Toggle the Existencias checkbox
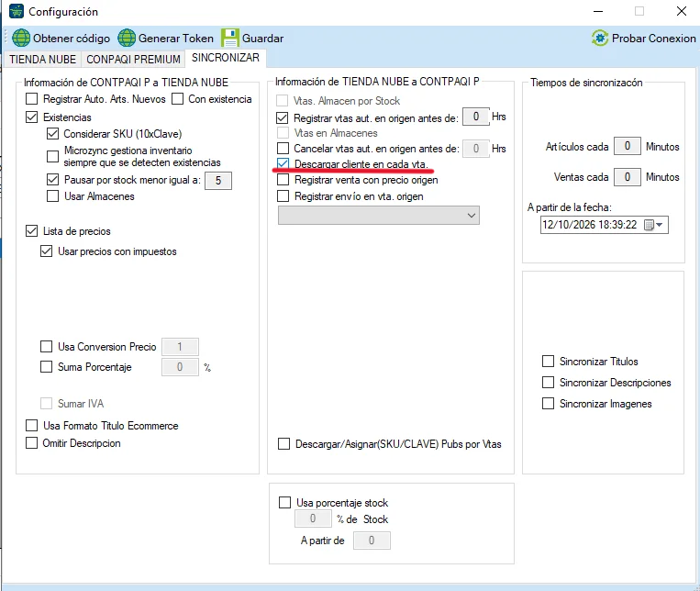700x591 pixels. tap(32, 117)
